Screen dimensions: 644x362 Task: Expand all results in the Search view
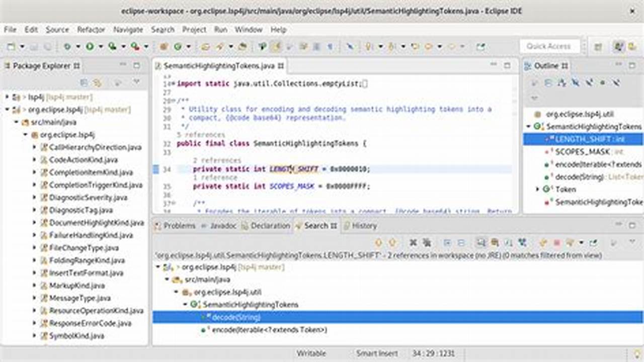(446, 242)
